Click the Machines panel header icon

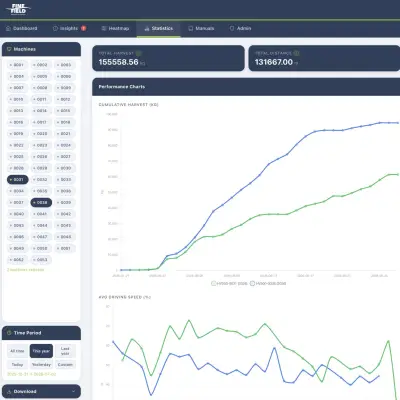pos(9,49)
